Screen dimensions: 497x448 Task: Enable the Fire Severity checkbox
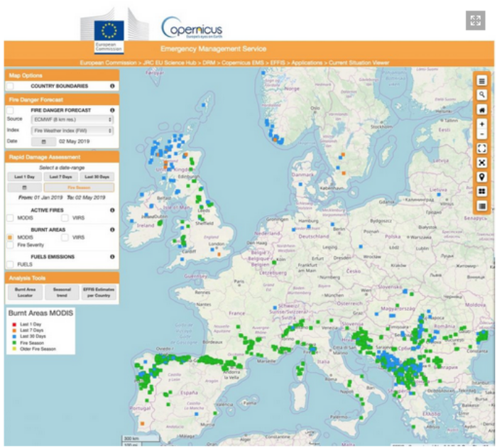tap(10, 244)
